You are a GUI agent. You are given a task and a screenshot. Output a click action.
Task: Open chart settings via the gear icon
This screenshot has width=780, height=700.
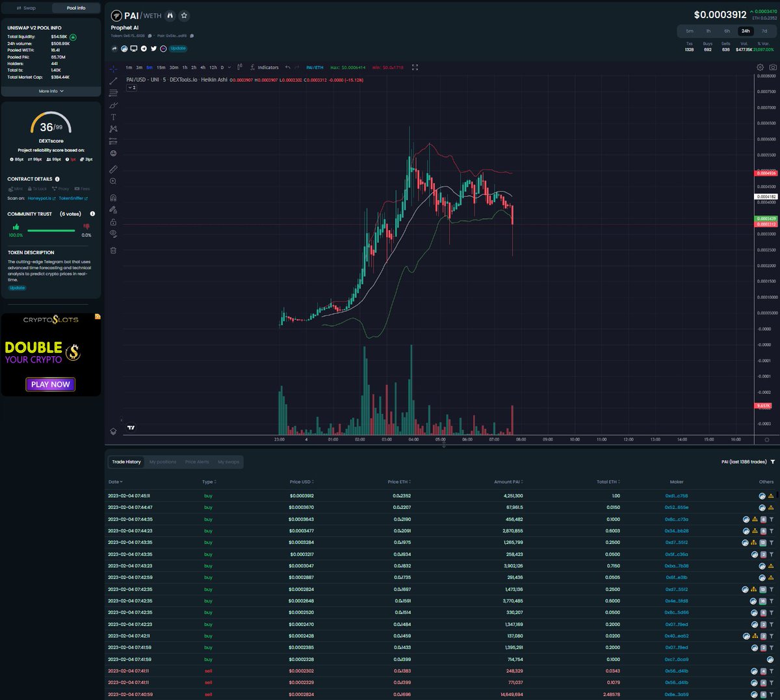[759, 66]
